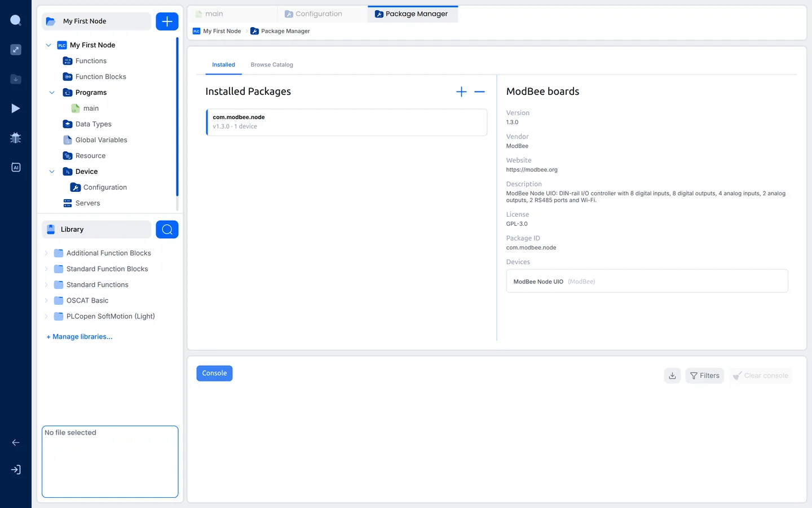Screen dimensions: 812x508
Task: Click My First Node in the breadcrumb
Action: tap(222, 31)
